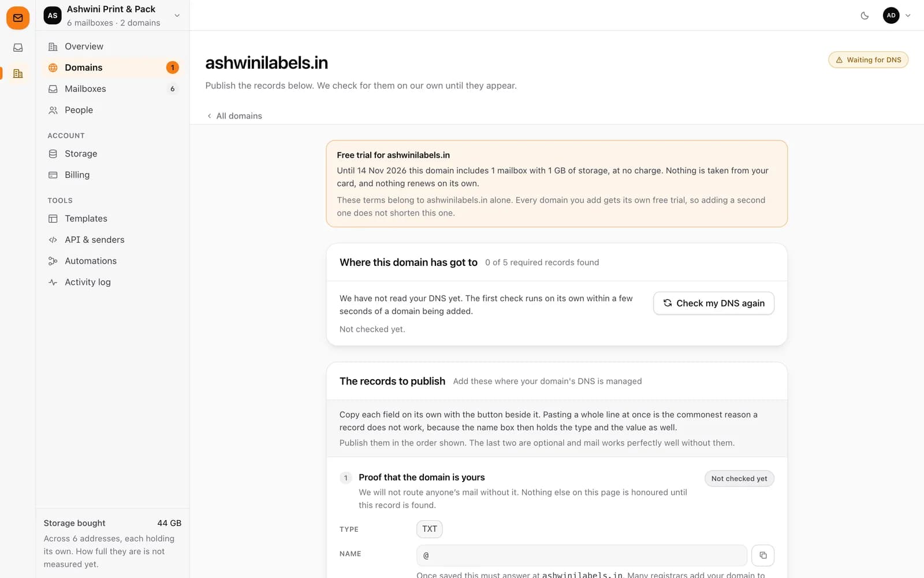Viewport: 924px width, 578px height.
Task: Select the organization building icon in rail
Action: coord(18,73)
